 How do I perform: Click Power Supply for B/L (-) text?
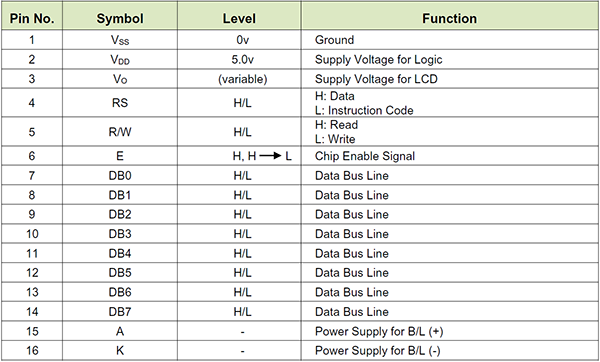[x=378, y=351]
